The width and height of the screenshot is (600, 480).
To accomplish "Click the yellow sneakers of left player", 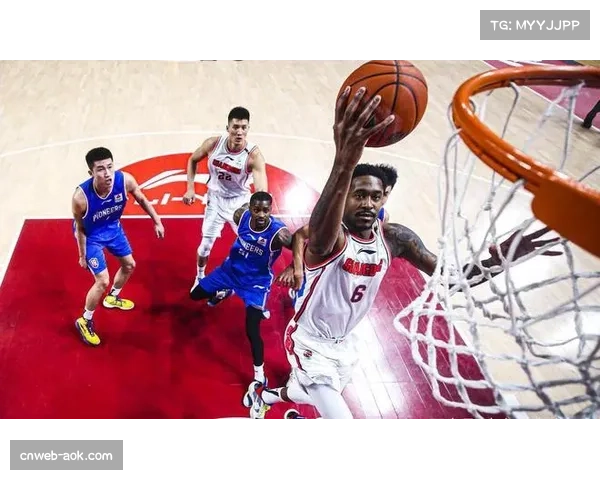I will [88, 331].
